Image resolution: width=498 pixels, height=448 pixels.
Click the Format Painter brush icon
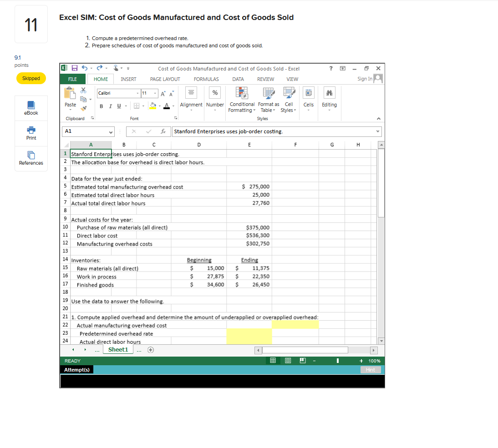click(x=83, y=108)
